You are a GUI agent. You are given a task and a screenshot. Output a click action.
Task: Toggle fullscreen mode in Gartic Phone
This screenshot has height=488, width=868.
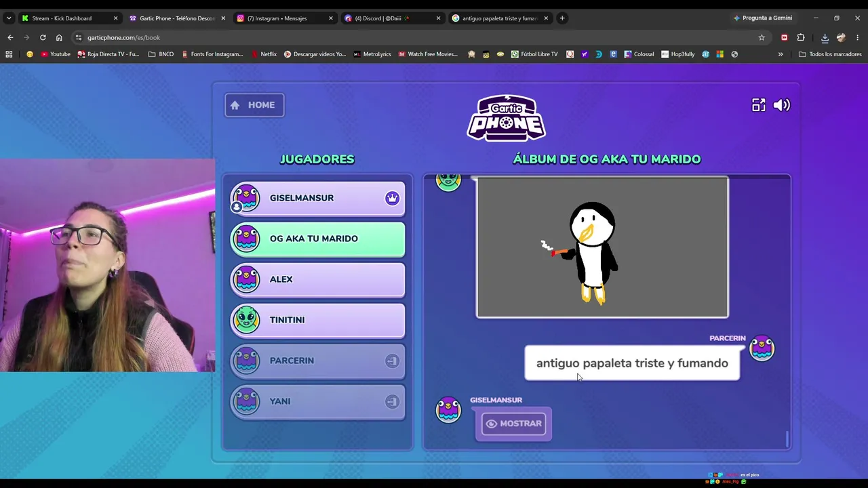tap(758, 105)
